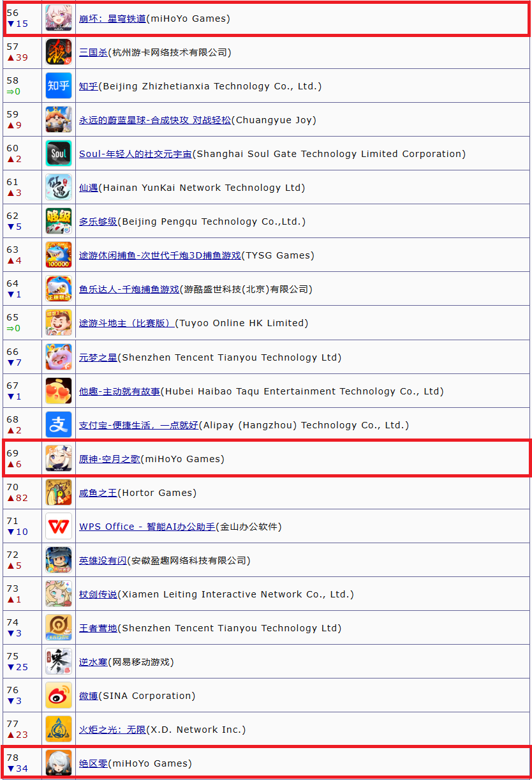Open the 咸鱼之王 link
Viewport: 532px width, 780px height.
click(98, 493)
